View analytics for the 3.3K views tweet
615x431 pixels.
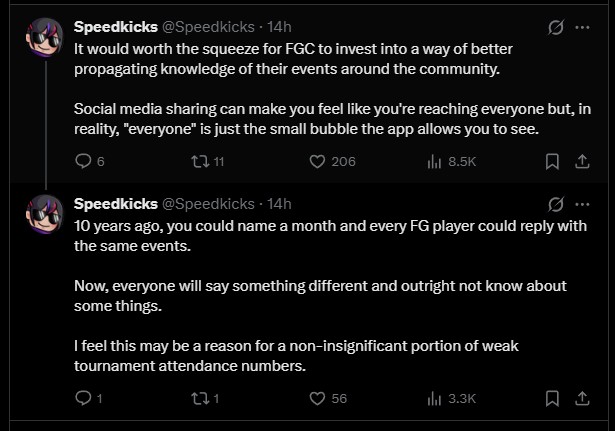[435, 398]
